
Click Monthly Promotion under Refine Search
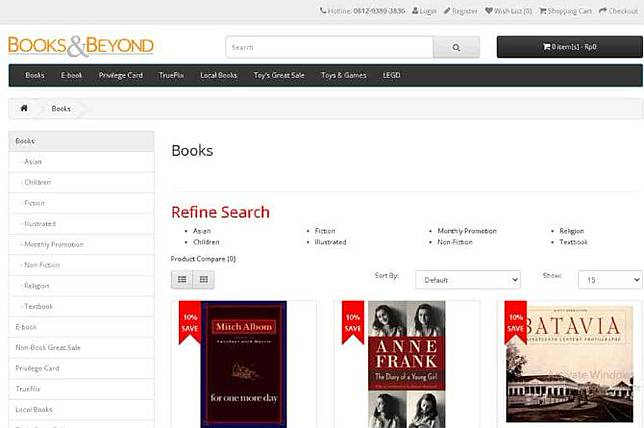467,231
